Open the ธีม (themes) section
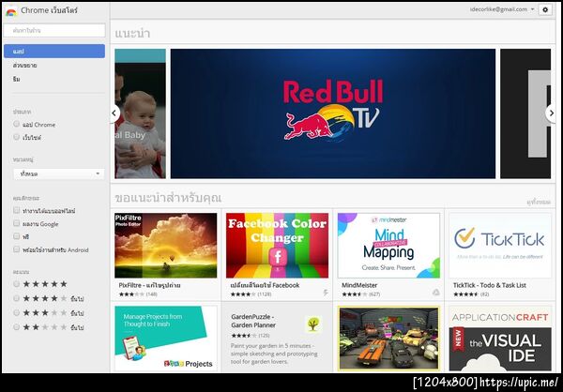Image resolution: width=563 pixels, height=392 pixels. tap(16, 79)
